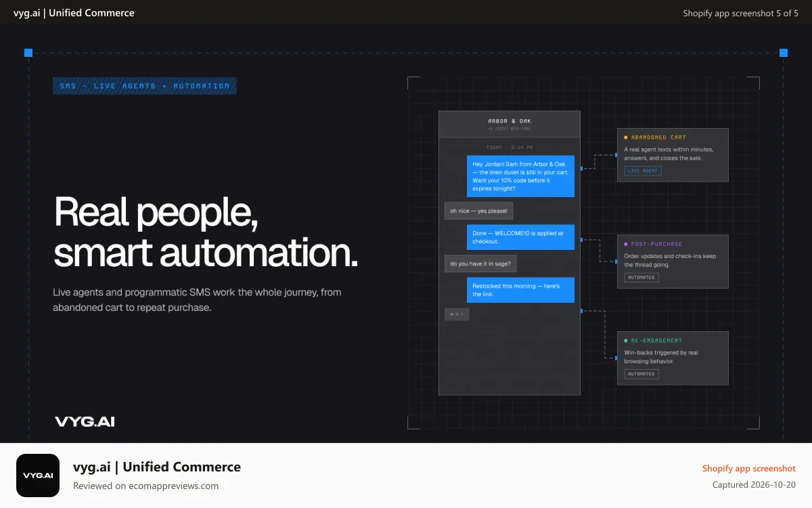Screen dimensions: 812x508
Task: Click 'A real agent texts within minutes' description
Action: [669, 154]
